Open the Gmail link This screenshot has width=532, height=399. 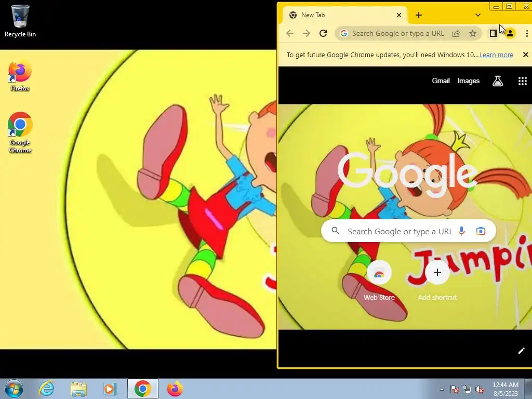click(x=441, y=81)
